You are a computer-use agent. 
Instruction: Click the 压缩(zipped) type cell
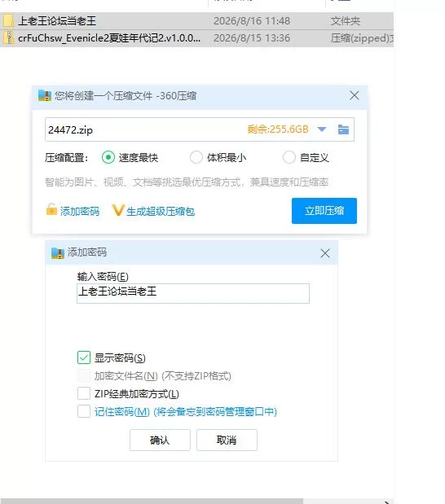coord(362,38)
